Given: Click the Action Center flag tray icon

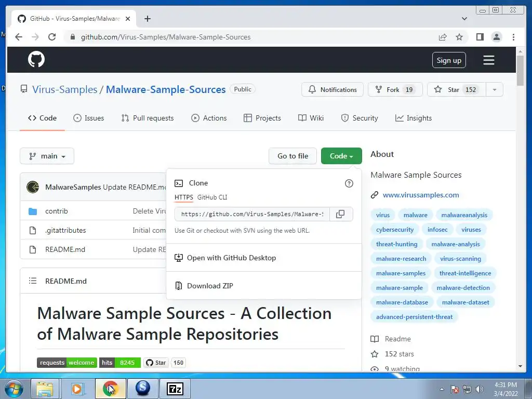Looking at the screenshot, I should (455, 389).
